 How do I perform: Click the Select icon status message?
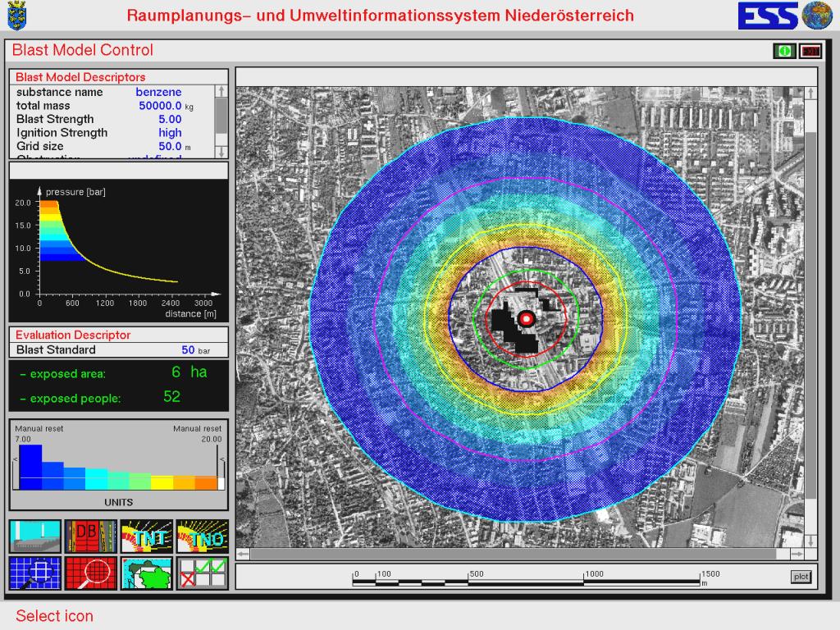pyautogui.click(x=55, y=616)
